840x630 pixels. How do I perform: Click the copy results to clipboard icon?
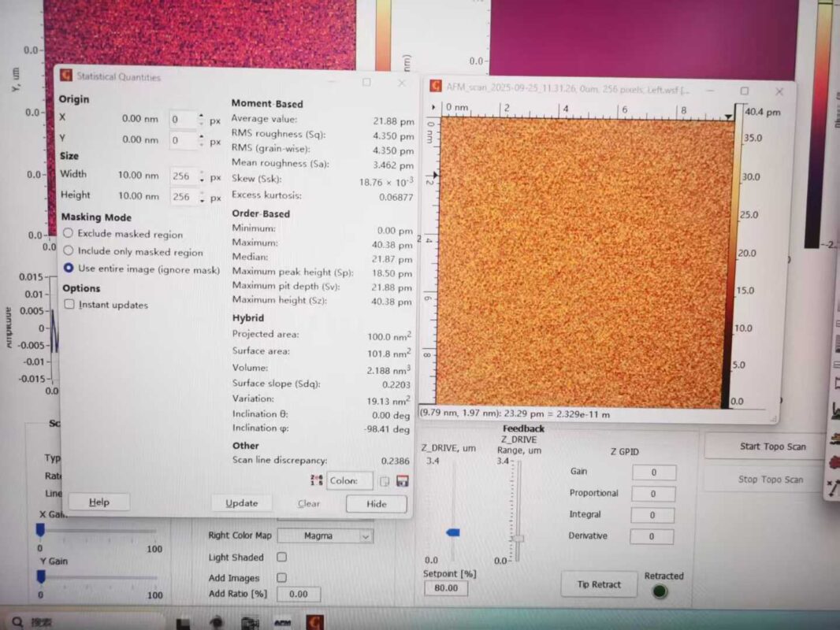[385, 481]
